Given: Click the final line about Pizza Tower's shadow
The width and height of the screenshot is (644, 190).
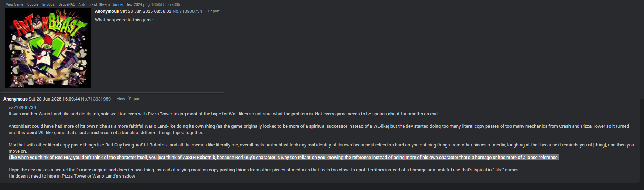Looking at the screenshot, I should [x=72, y=176].
